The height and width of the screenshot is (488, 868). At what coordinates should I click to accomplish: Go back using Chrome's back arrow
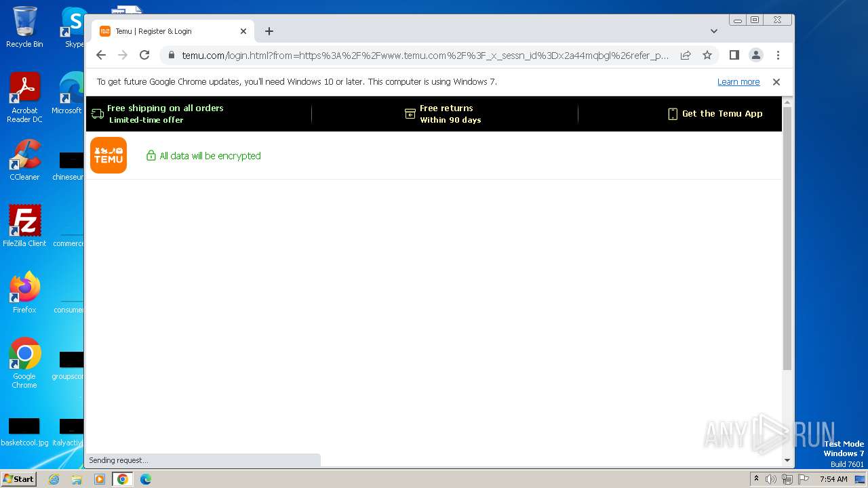coord(101,55)
